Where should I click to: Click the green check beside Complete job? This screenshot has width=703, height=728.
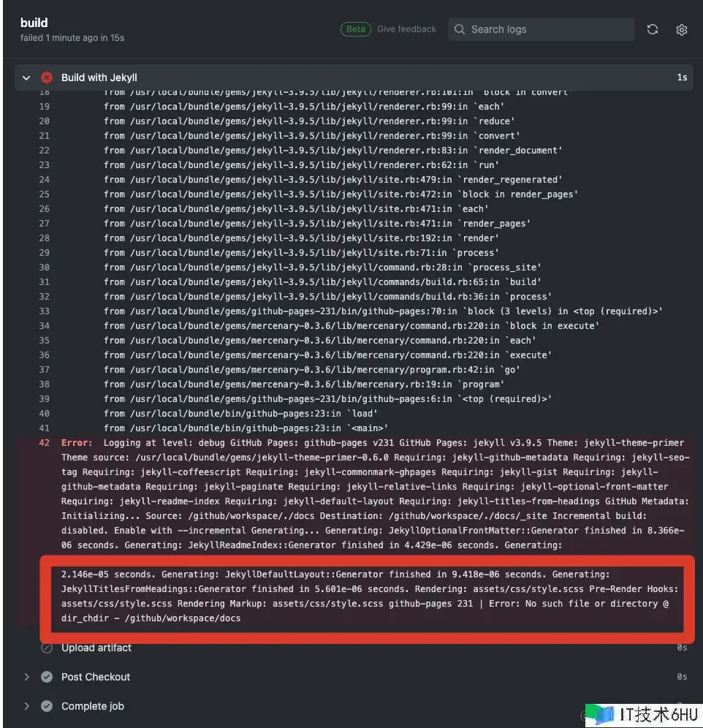click(x=47, y=706)
